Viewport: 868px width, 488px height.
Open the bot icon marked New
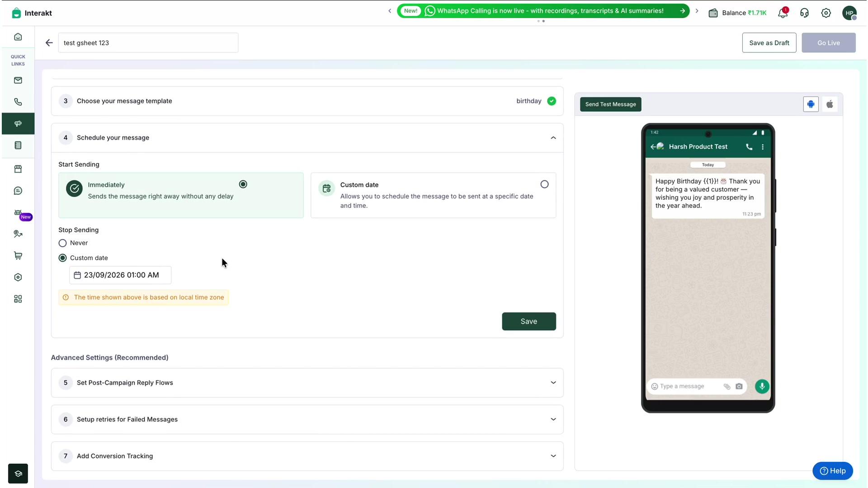click(18, 212)
